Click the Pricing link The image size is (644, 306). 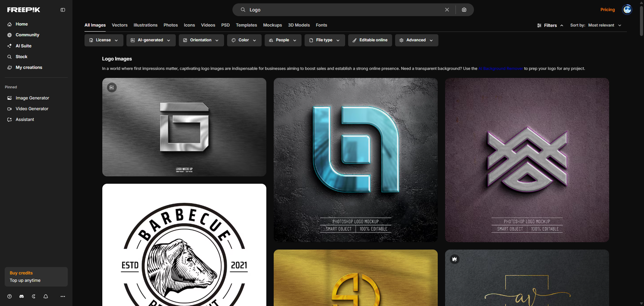(607, 10)
